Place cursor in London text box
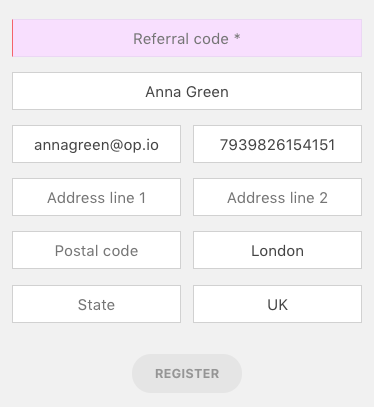 click(277, 250)
